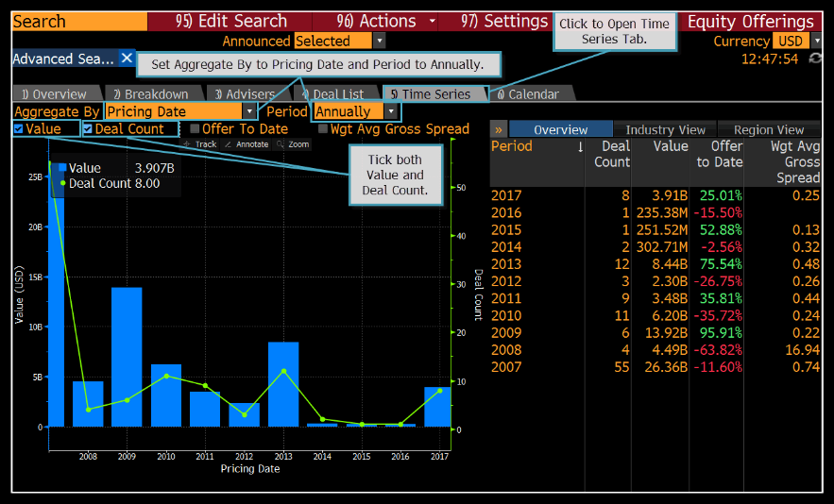Enable Wgt Avg Gross Spread checkbox

point(323,129)
